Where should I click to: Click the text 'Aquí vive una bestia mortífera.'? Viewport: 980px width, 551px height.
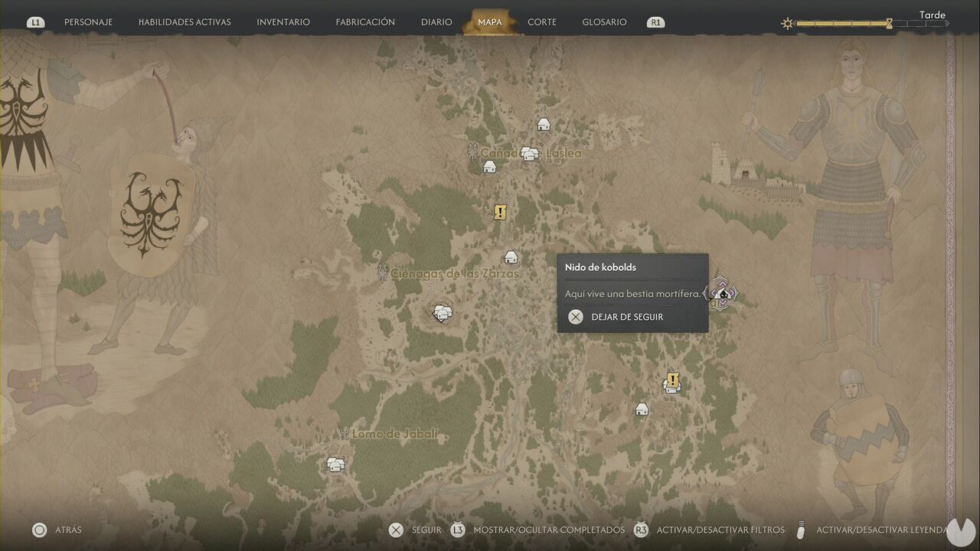(632, 294)
